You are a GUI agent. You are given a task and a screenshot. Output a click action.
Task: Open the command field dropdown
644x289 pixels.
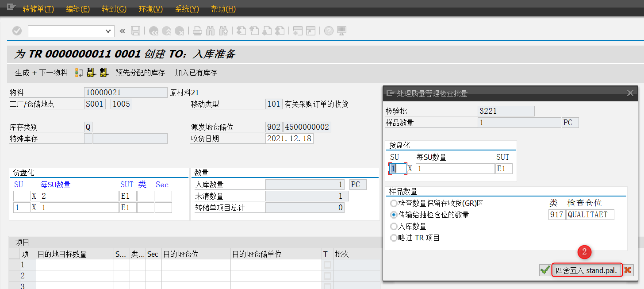[107, 31]
